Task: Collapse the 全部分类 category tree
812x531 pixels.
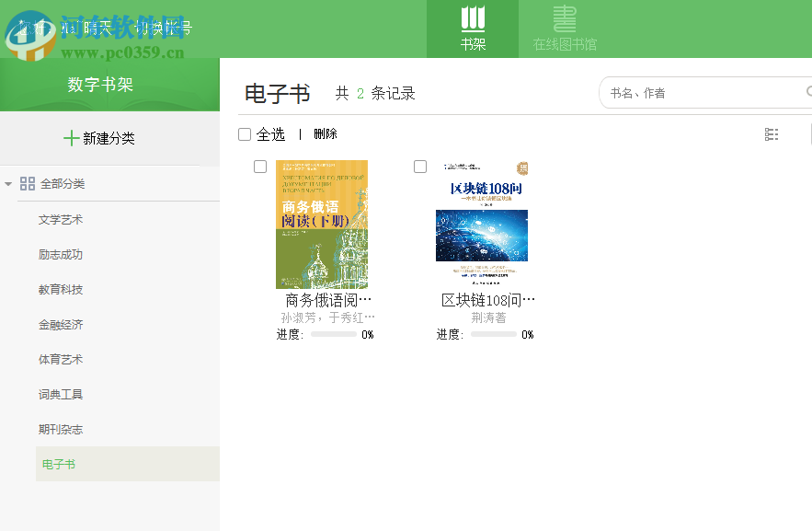Action: pos(9,183)
